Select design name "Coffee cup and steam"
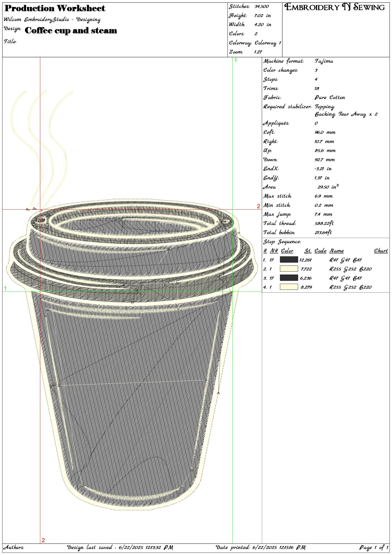This screenshot has height=555, width=392. (x=71, y=30)
